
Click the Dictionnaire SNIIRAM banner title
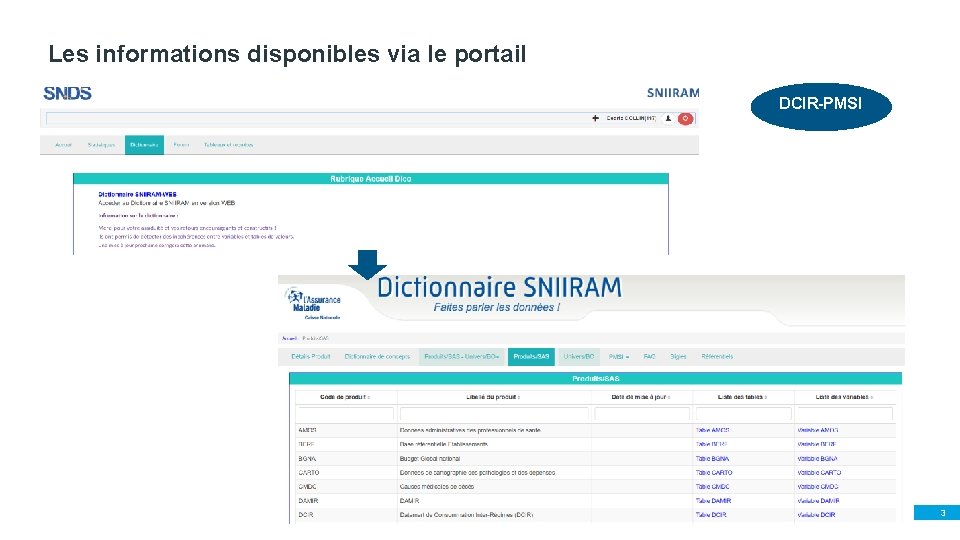click(x=499, y=287)
